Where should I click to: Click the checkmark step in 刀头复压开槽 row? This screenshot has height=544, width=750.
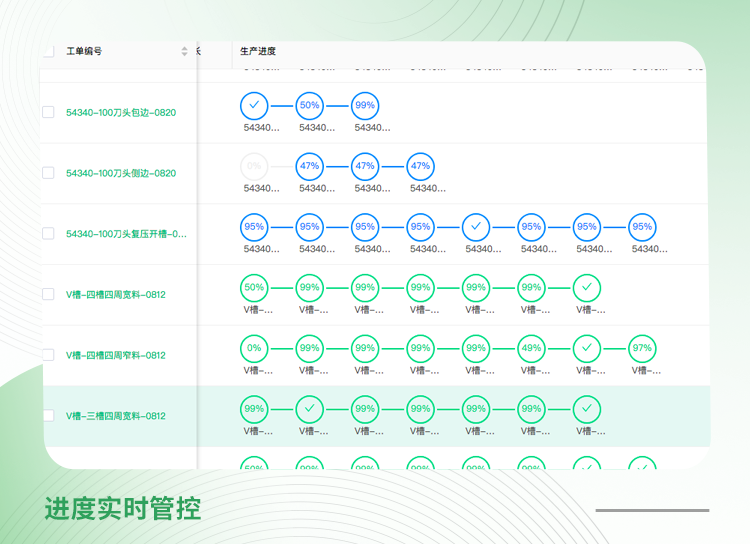tap(476, 227)
